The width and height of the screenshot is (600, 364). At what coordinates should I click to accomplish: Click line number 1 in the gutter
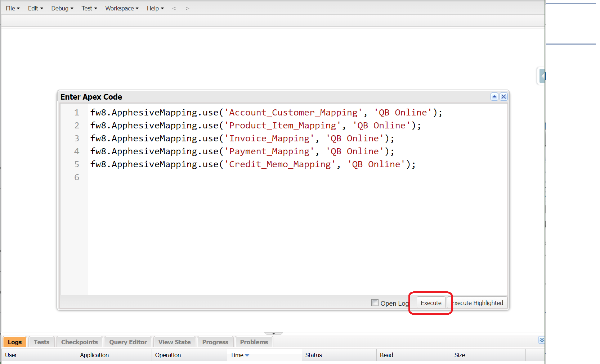click(x=77, y=113)
